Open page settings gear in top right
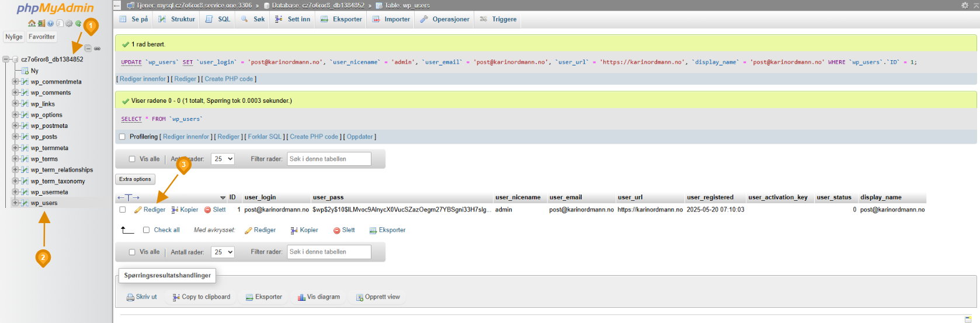 tap(965, 5)
